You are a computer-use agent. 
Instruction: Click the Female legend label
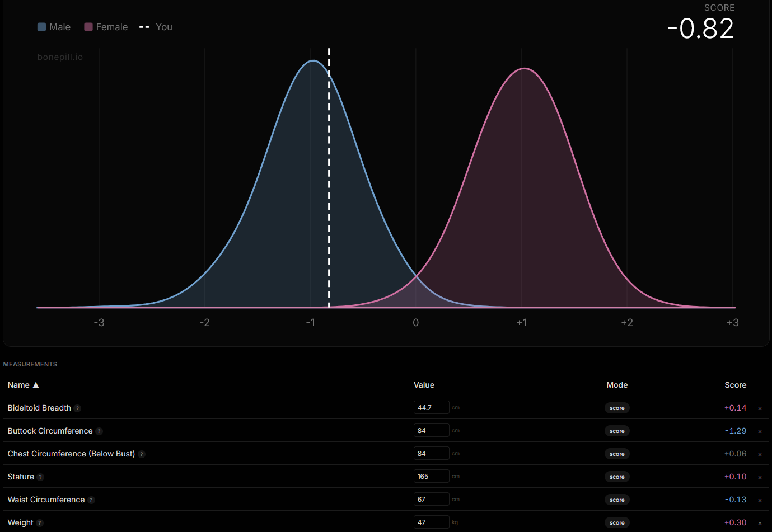pos(112,27)
